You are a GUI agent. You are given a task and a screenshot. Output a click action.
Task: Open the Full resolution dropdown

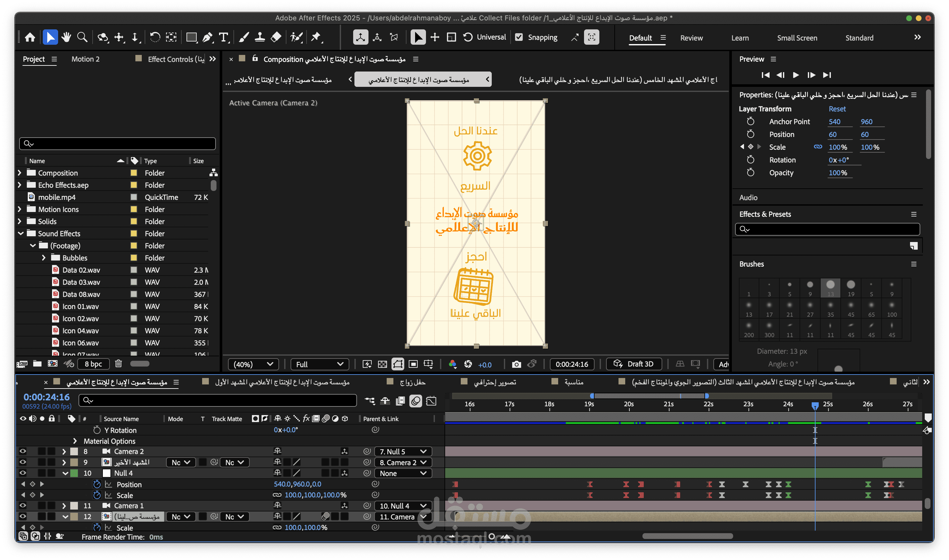(x=319, y=364)
